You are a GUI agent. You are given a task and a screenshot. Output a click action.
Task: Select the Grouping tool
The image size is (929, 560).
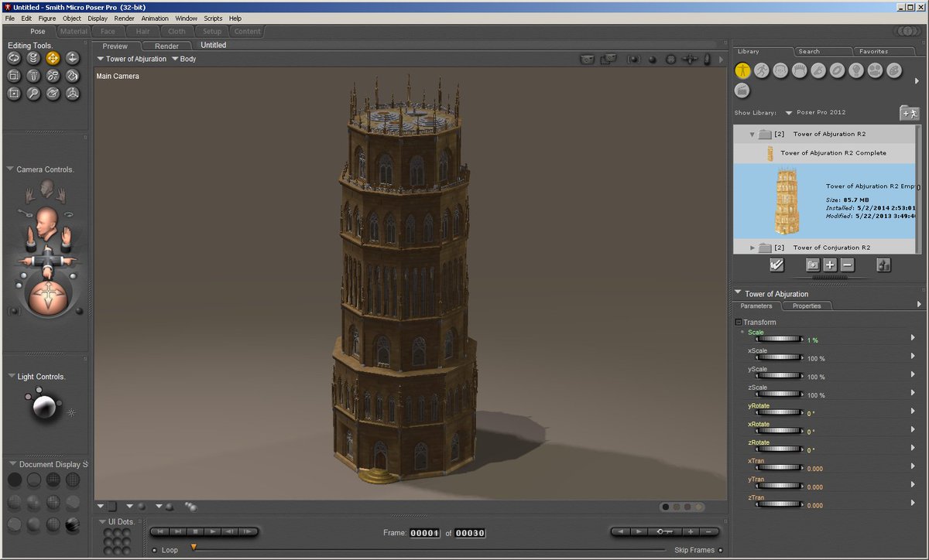click(14, 94)
